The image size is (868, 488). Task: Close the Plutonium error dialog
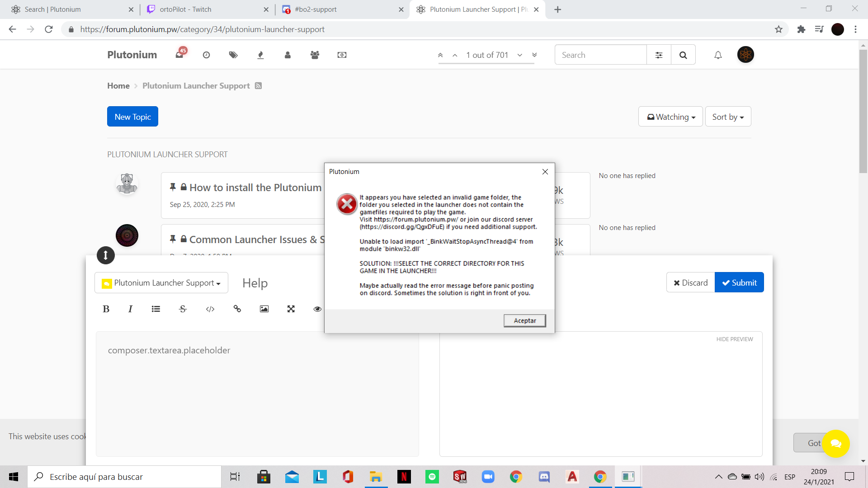[x=545, y=172]
